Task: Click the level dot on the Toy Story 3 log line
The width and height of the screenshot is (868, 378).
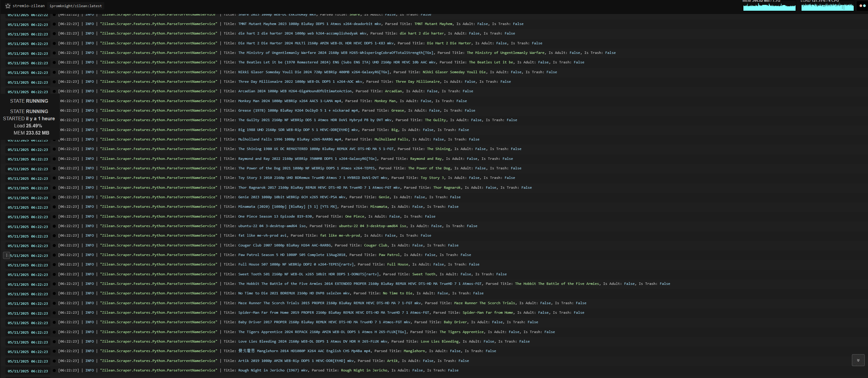Action: tap(54, 178)
